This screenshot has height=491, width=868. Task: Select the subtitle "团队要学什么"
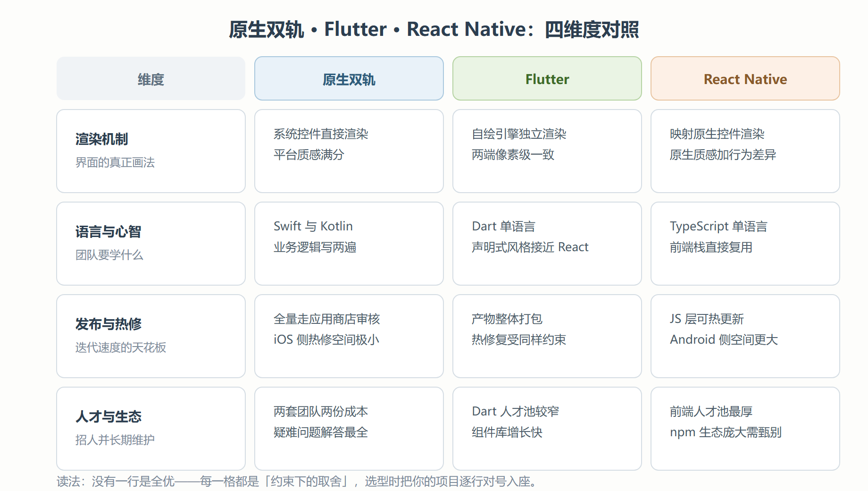[109, 255]
